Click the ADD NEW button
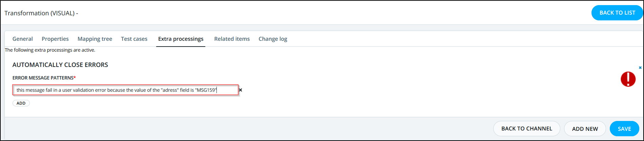 [x=585, y=129]
